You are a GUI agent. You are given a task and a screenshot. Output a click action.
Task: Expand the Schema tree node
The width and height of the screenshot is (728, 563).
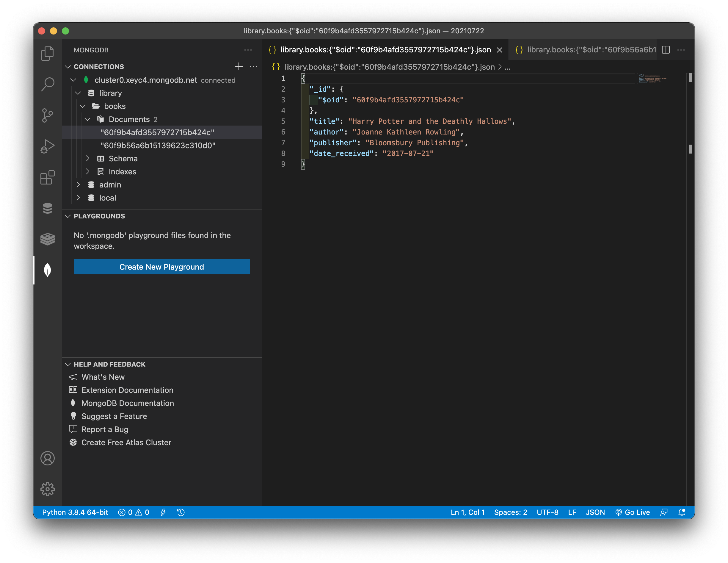click(88, 158)
